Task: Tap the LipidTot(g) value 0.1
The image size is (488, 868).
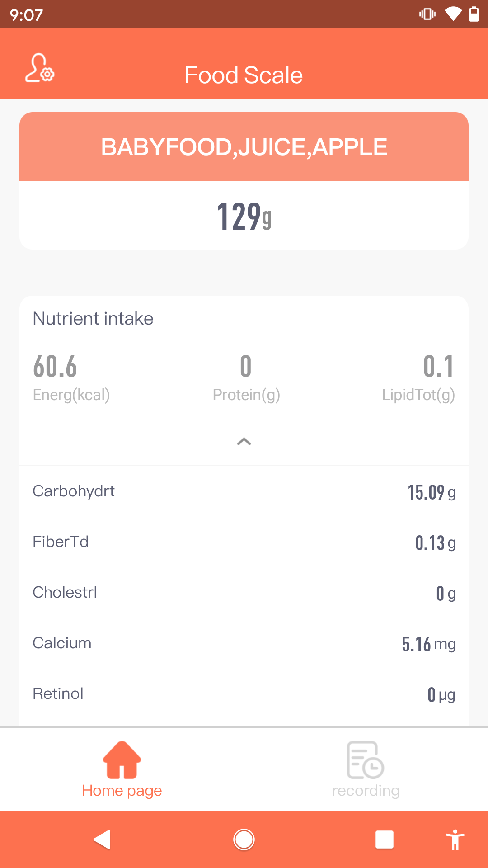Action: click(x=438, y=366)
